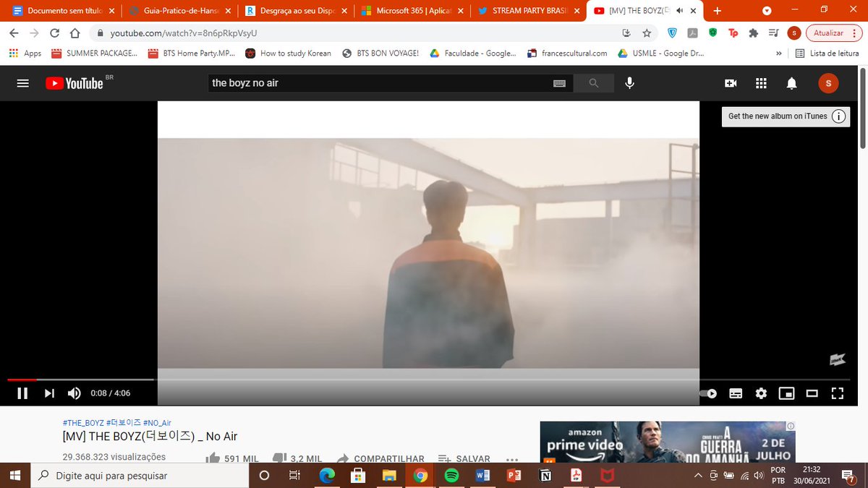Open the YouTube apps grid

[x=761, y=83]
